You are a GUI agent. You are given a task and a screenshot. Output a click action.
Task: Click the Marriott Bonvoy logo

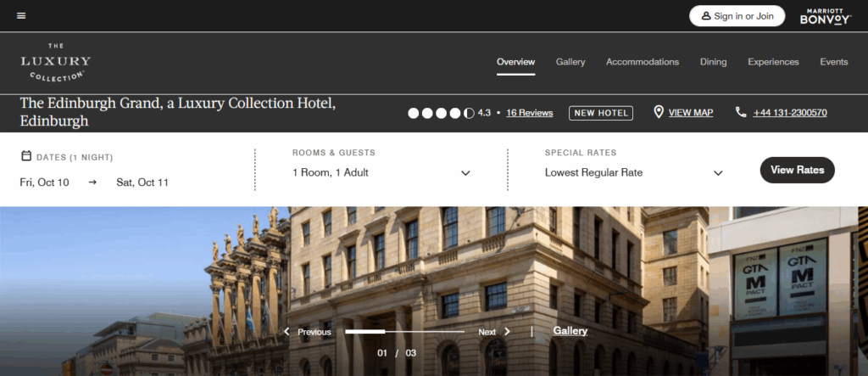click(826, 16)
